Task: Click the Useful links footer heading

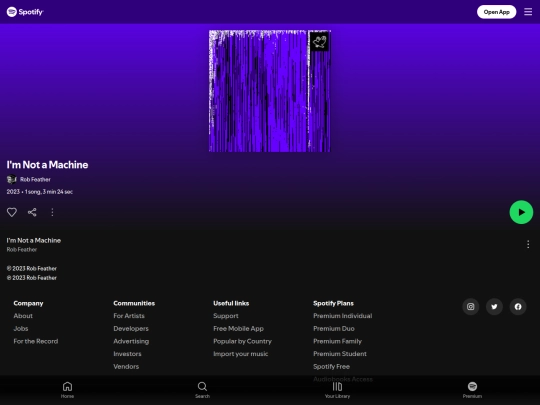Action: (x=231, y=303)
